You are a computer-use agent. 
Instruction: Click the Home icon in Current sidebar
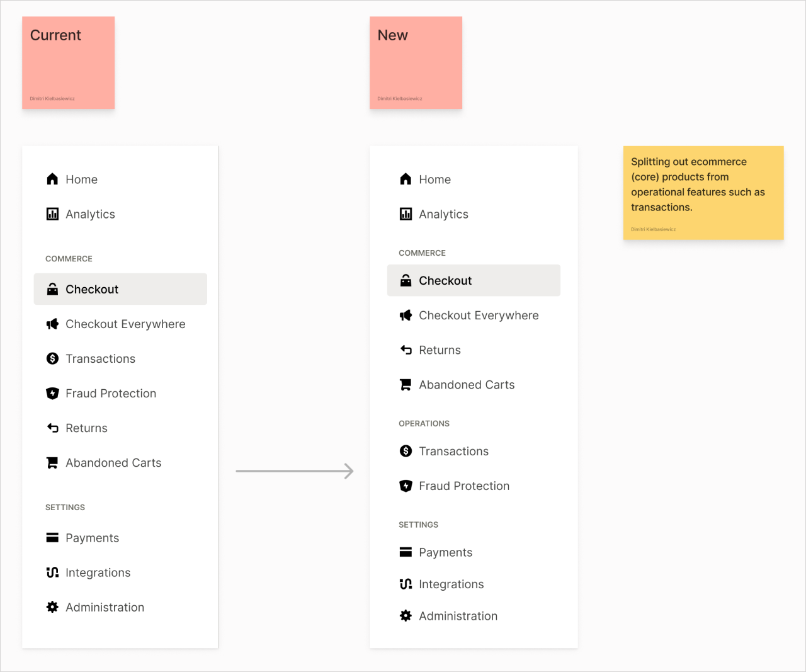[x=52, y=179]
